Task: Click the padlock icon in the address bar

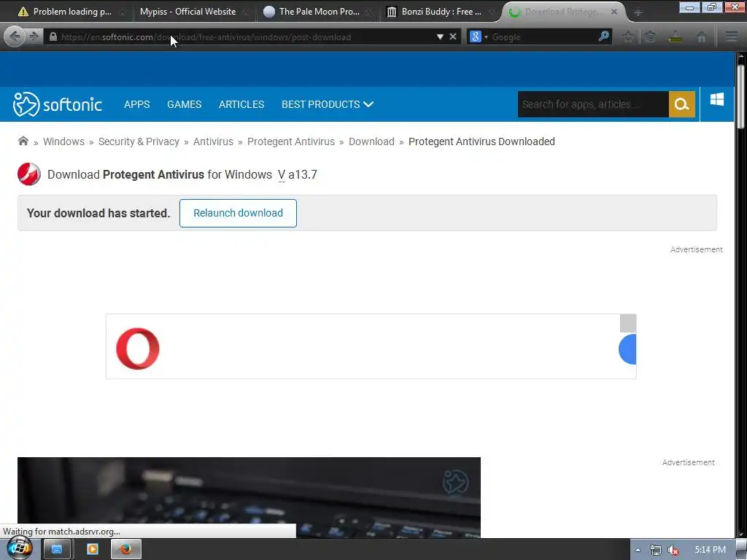Action: [x=53, y=36]
